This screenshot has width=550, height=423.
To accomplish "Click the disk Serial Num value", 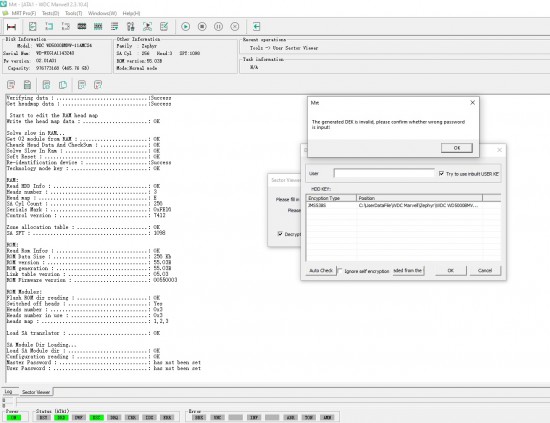I will point(55,53).
